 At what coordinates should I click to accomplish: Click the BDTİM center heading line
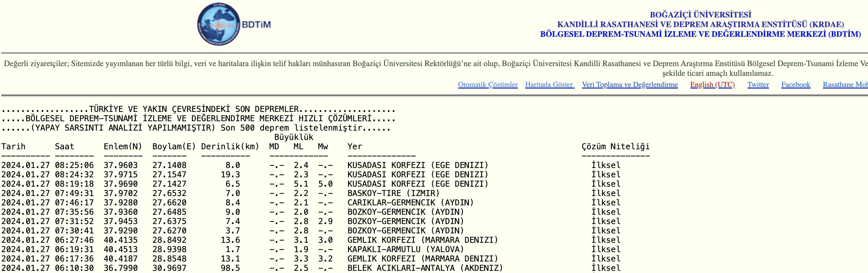700,34
